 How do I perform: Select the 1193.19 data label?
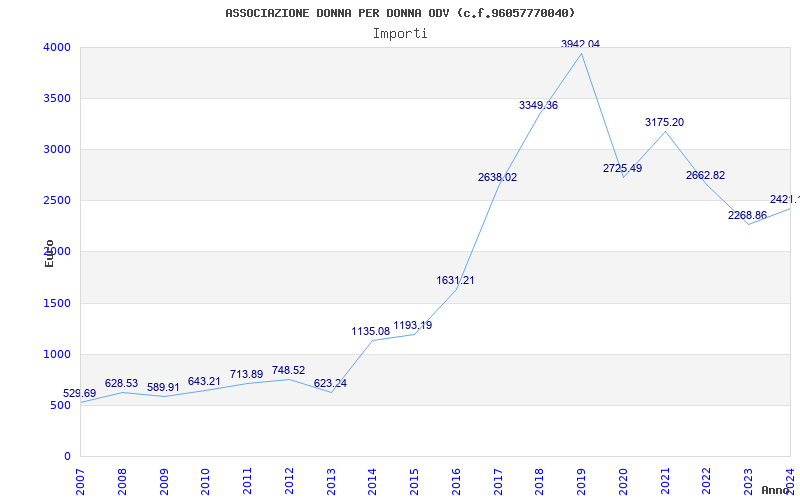[413, 325]
